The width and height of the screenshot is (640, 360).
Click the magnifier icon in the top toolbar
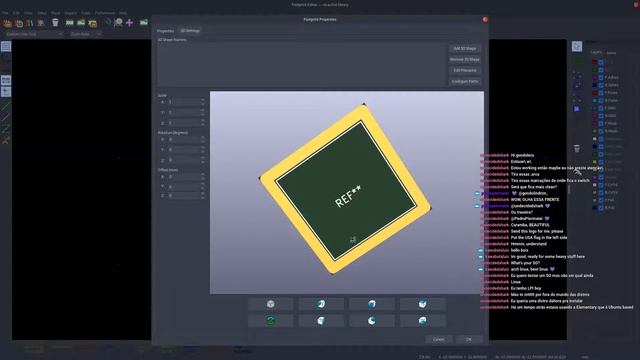[118, 23]
